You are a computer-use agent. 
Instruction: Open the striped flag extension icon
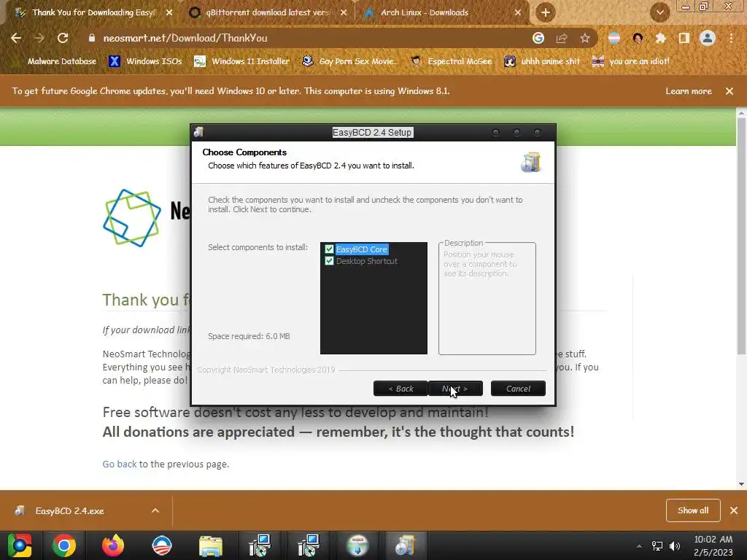pos(614,38)
